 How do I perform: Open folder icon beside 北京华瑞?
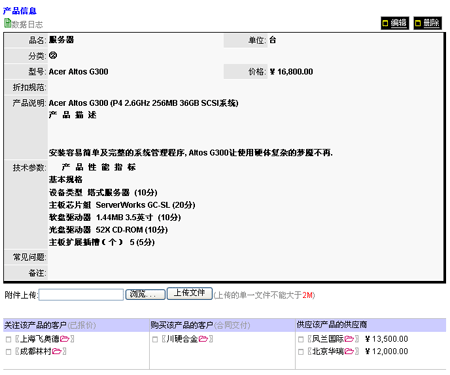click(x=349, y=351)
